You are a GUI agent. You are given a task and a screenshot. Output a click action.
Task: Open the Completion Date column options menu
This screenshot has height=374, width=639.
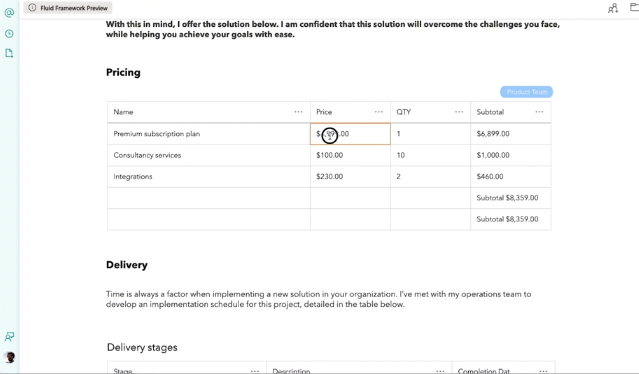[543, 371]
